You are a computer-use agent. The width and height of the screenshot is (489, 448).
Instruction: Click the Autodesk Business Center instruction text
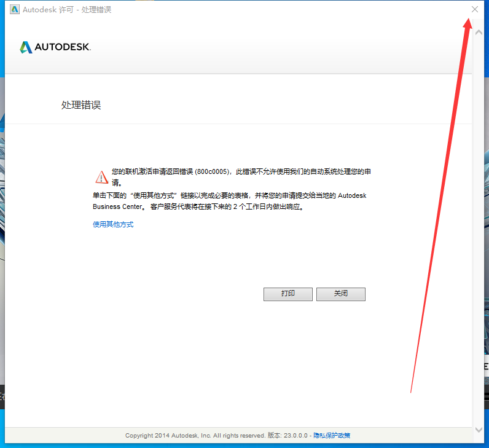click(230, 201)
